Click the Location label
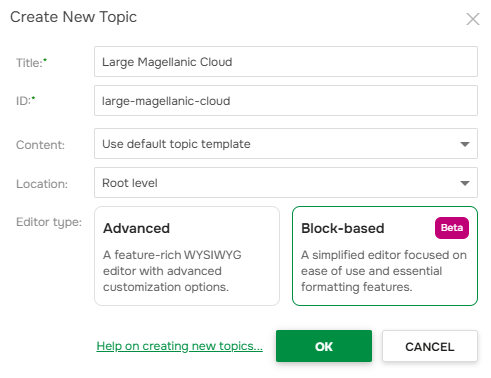The image size is (491, 378). [x=42, y=184]
